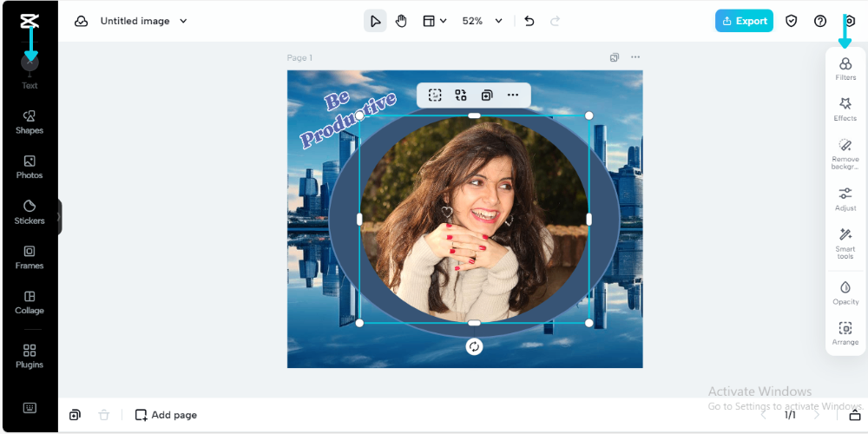Open the Stickers panel
Viewport: 868px width, 434px height.
(29, 212)
